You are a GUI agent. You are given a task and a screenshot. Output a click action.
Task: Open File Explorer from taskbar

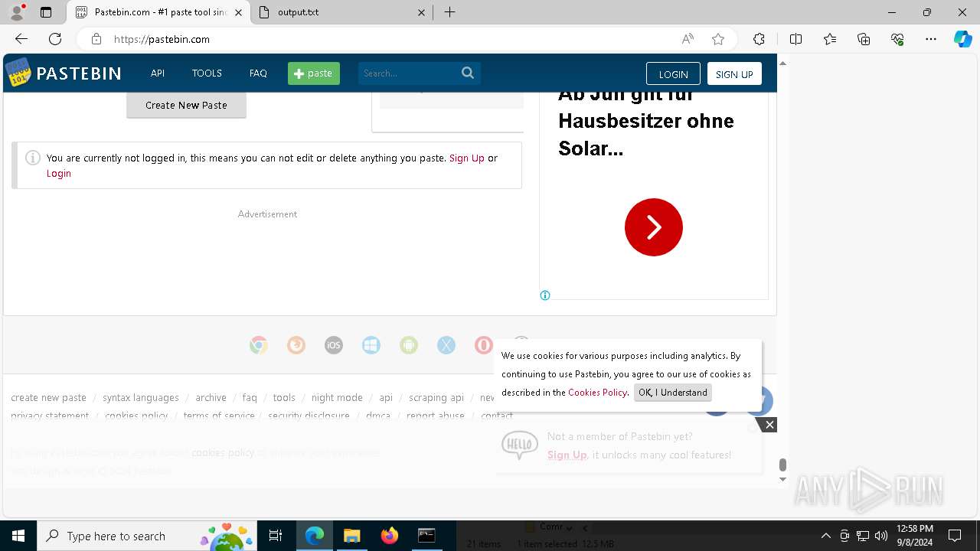click(351, 536)
